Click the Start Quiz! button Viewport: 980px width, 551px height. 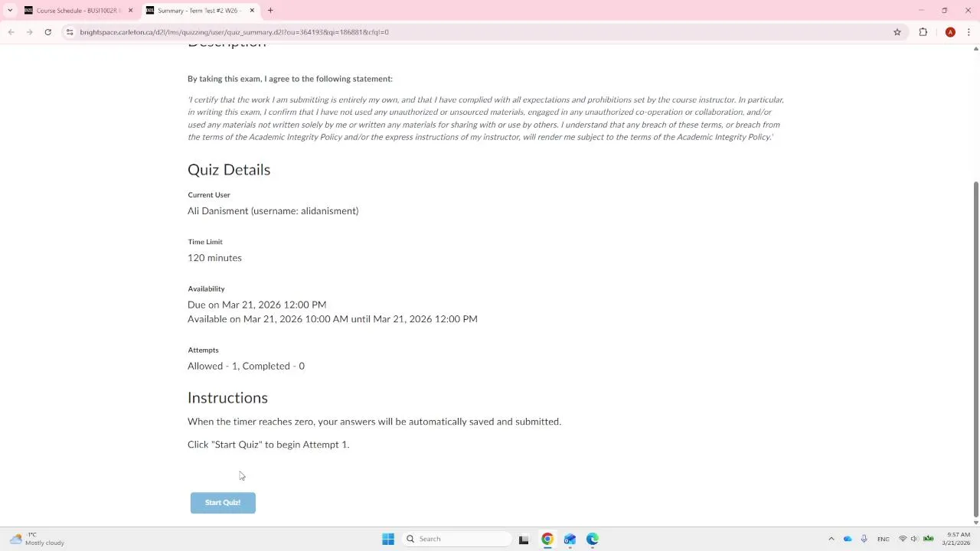(223, 503)
